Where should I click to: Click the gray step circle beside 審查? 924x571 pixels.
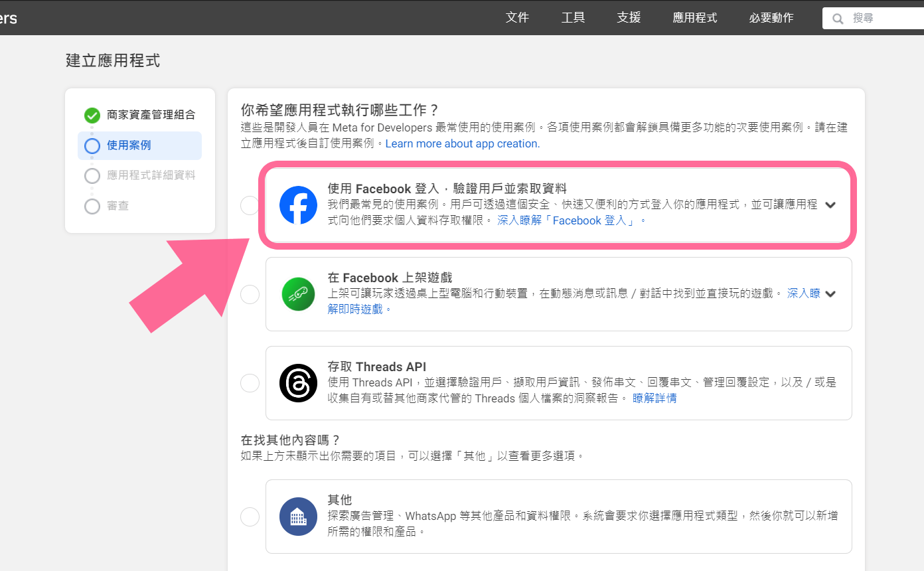[92, 206]
